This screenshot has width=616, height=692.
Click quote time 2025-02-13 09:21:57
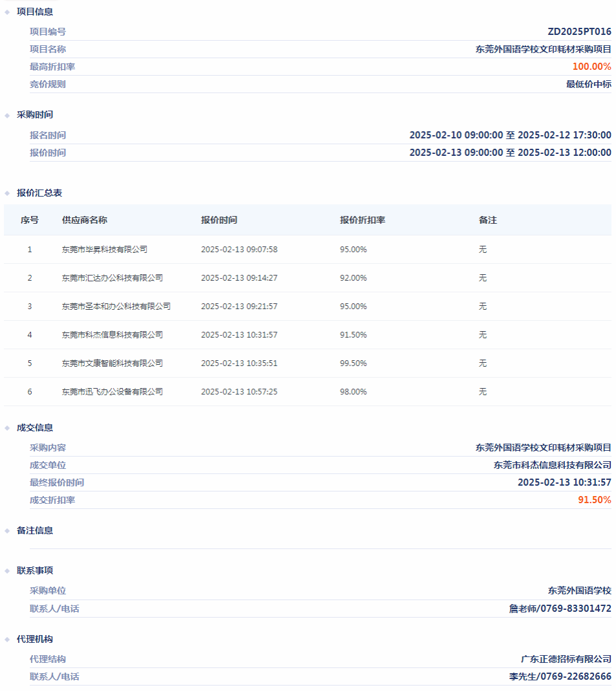coord(239,307)
